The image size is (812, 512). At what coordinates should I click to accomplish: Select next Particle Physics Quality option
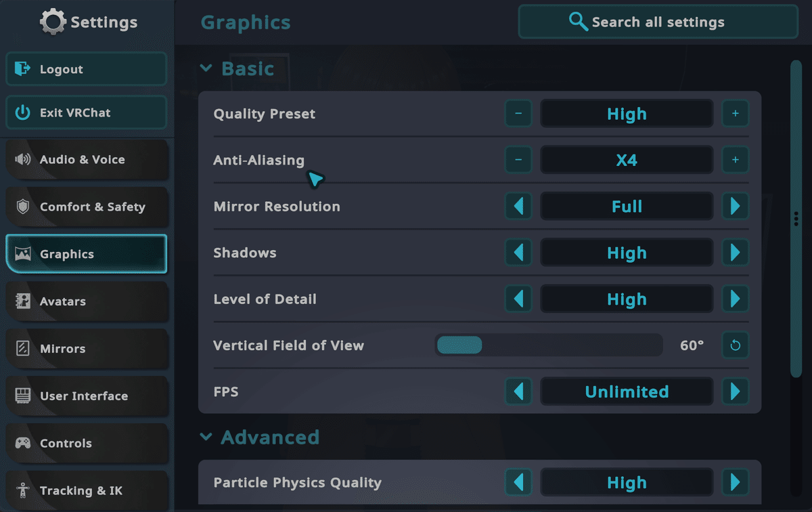coord(735,483)
